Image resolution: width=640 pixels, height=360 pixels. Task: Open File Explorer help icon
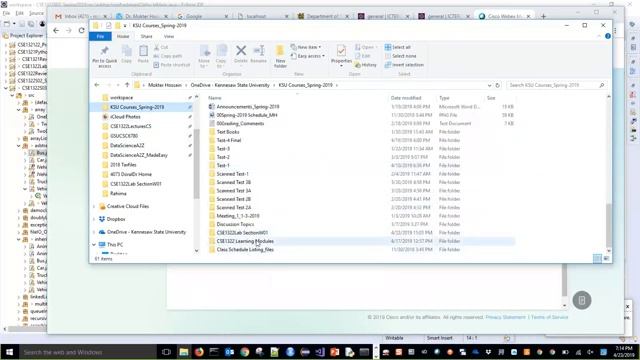[608, 36]
